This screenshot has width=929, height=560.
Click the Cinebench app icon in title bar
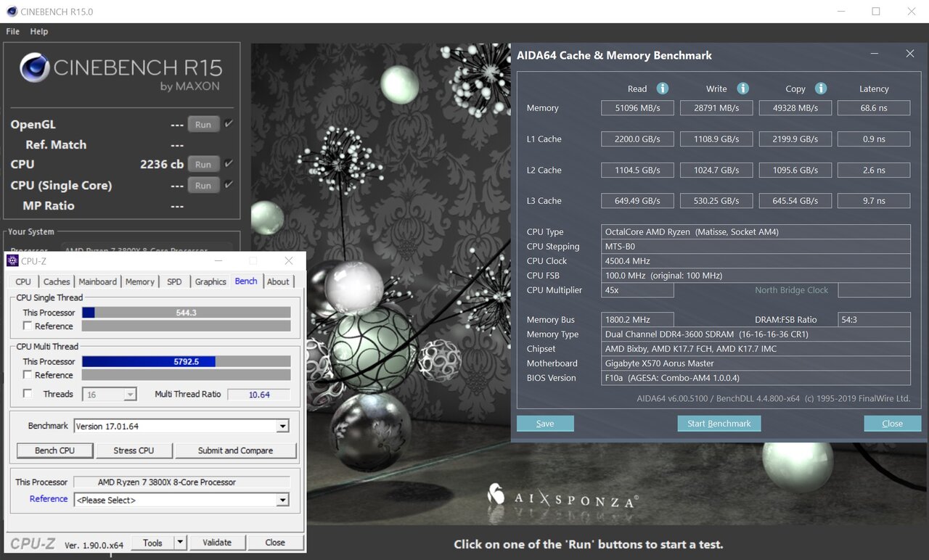12,12
